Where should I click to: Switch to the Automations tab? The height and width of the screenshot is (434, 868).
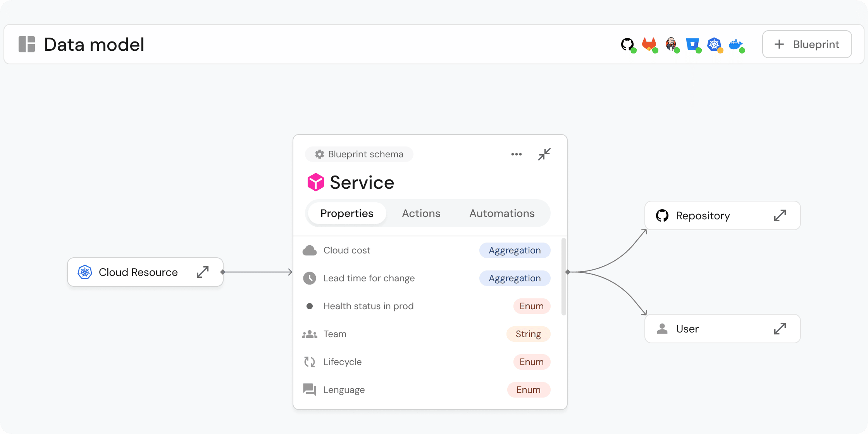502,214
